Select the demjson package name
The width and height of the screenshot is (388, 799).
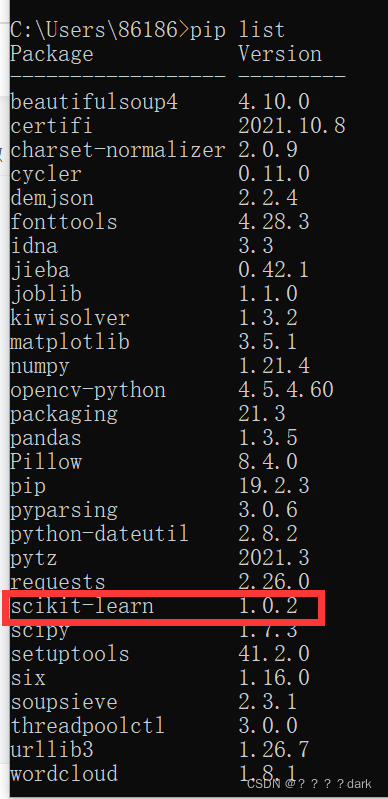(52, 198)
